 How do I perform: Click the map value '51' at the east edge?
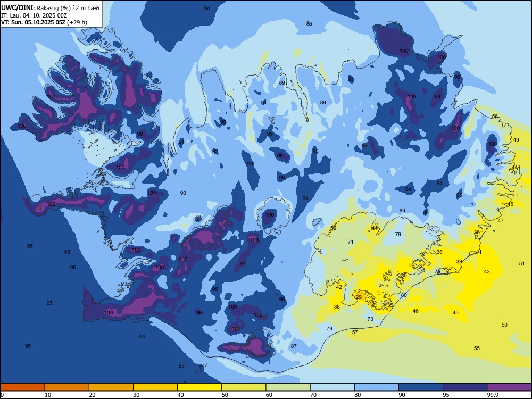click(x=522, y=264)
